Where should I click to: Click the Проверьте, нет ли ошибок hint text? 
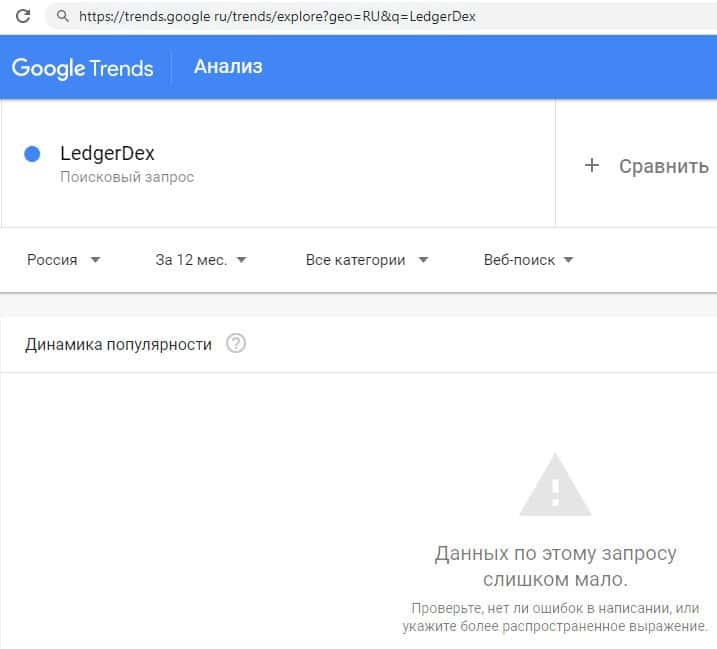click(x=555, y=617)
